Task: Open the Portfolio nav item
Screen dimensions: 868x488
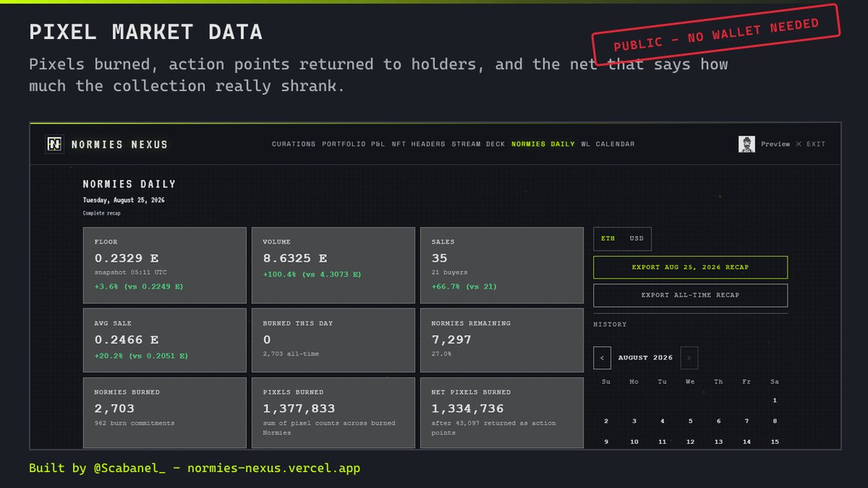Action: [343, 144]
